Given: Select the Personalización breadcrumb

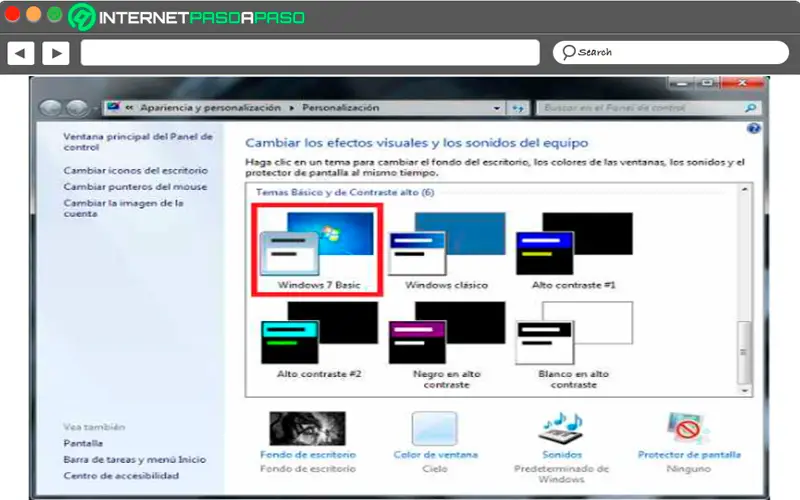Looking at the screenshot, I should (340, 108).
